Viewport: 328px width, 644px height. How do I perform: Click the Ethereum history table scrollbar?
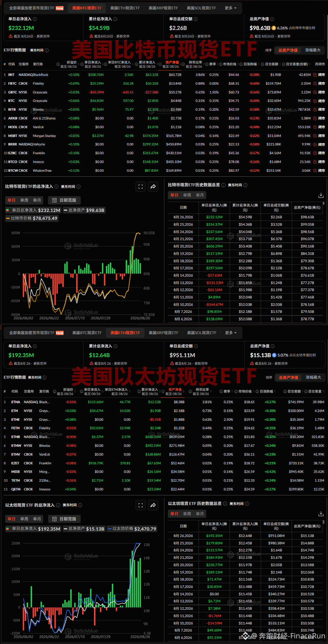pyautogui.click(x=323, y=522)
